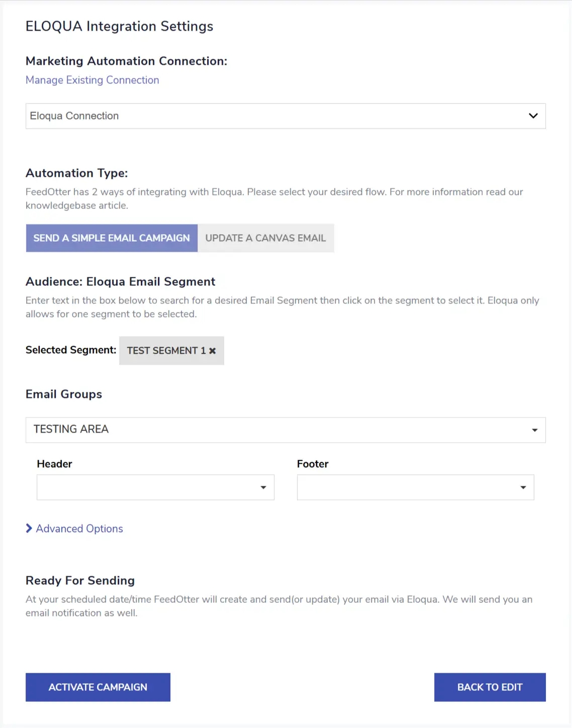Image resolution: width=572 pixels, height=728 pixels.
Task: Click the chevron arrow on Eloqua Connection
Action: coord(533,116)
